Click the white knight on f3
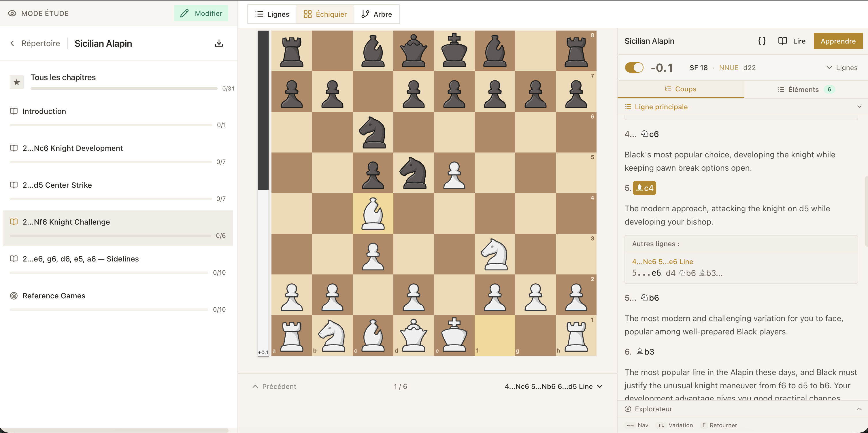Image resolution: width=868 pixels, height=433 pixels. pyautogui.click(x=494, y=254)
